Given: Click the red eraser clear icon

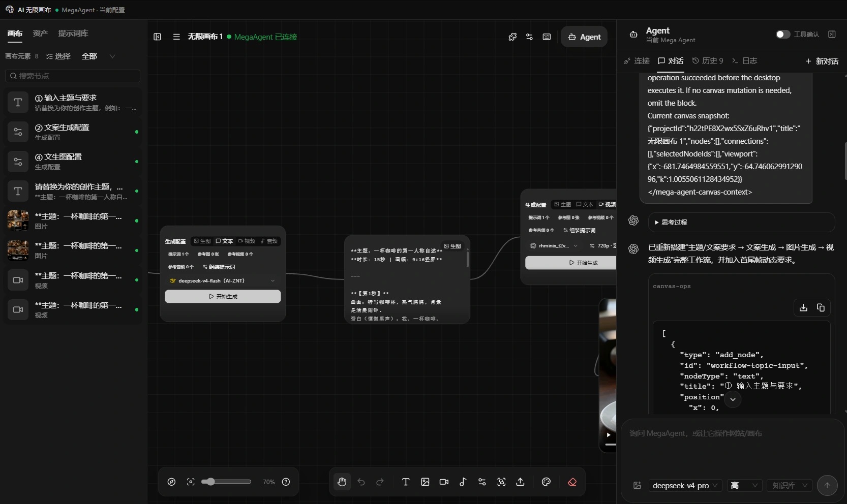Looking at the screenshot, I should click(572, 482).
